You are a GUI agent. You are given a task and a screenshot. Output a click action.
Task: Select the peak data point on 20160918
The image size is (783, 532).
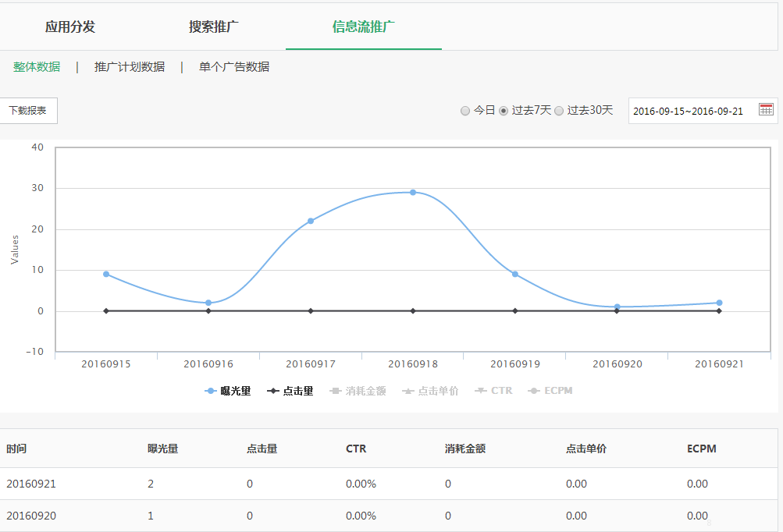pyautogui.click(x=411, y=191)
